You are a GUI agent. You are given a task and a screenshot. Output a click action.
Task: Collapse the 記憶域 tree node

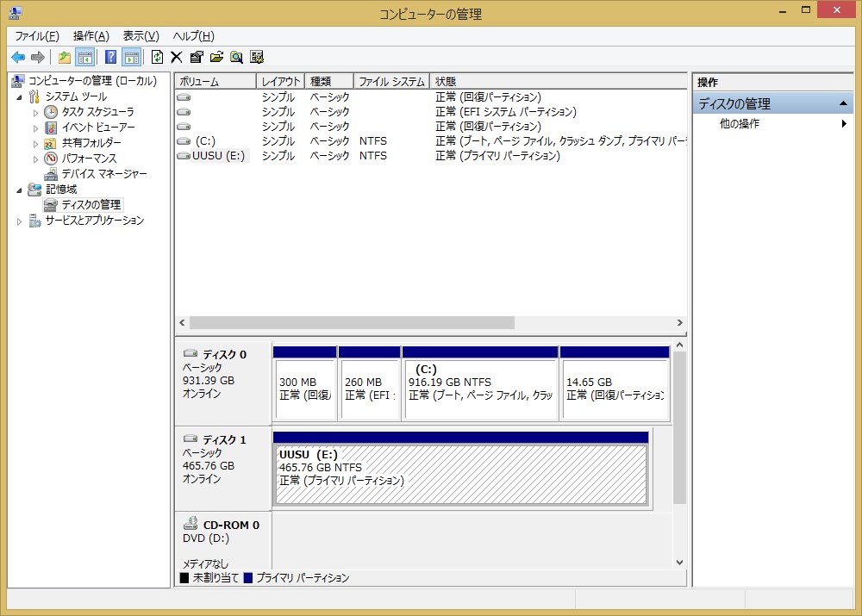pyautogui.click(x=19, y=190)
